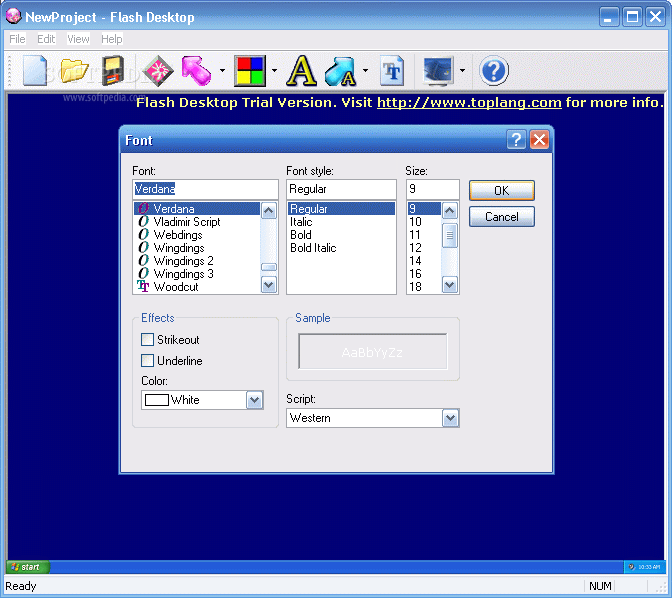Click the Font name input field
Image resolution: width=672 pixels, height=598 pixels.
[205, 189]
